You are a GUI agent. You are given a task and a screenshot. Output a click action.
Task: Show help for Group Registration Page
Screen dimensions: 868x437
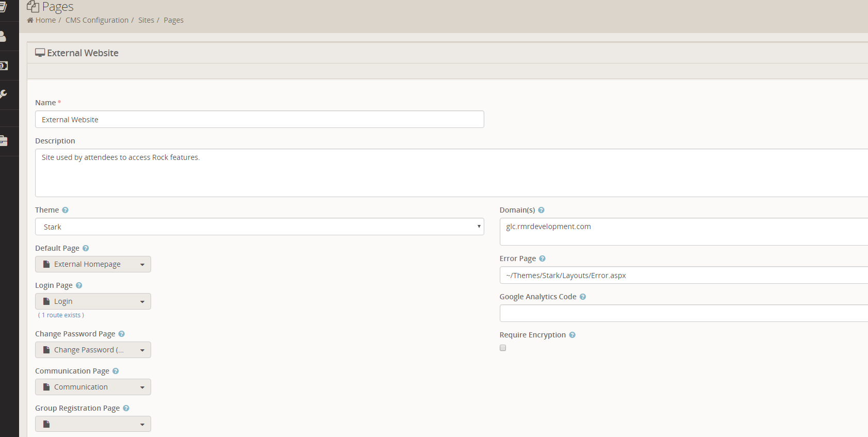click(126, 408)
